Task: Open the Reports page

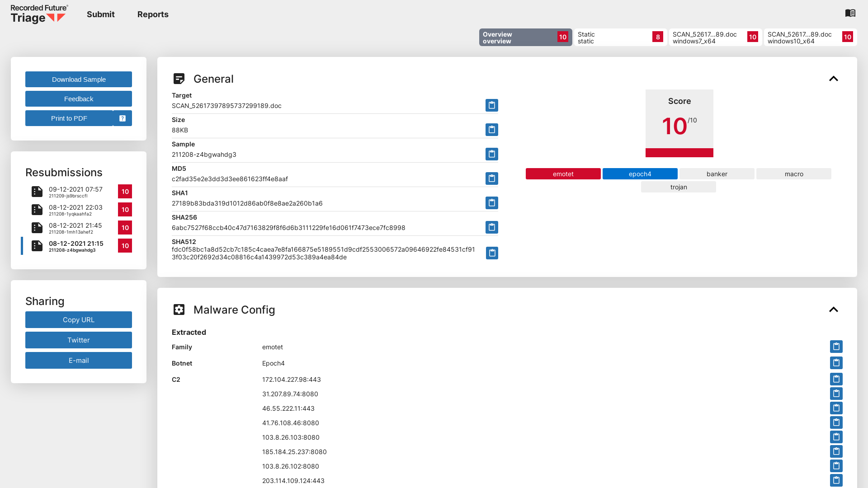Action: click(x=153, y=14)
